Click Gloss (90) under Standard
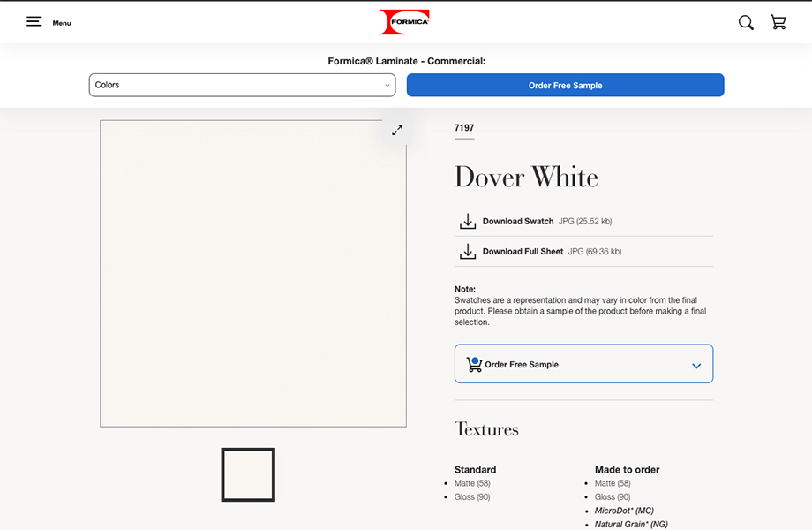812x530 pixels. click(472, 496)
